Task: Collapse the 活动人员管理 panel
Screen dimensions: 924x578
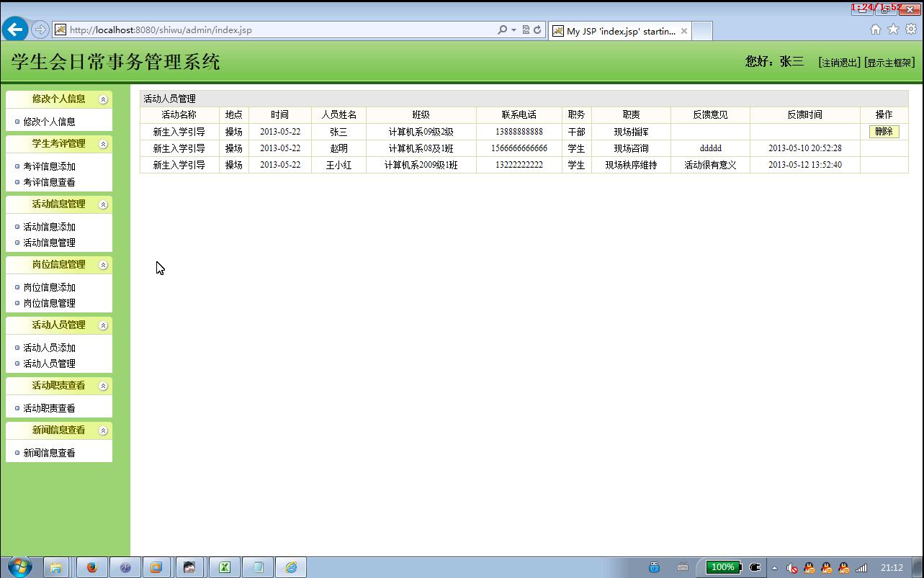Action: pyautogui.click(x=103, y=325)
